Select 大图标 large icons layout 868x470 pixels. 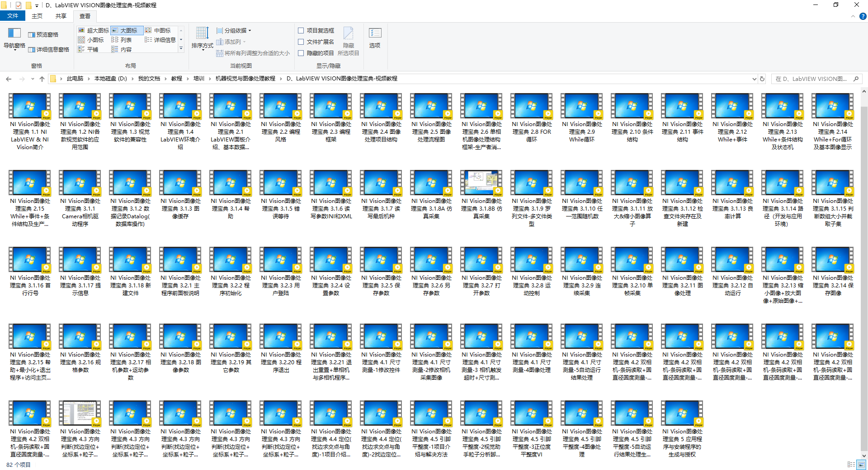127,30
